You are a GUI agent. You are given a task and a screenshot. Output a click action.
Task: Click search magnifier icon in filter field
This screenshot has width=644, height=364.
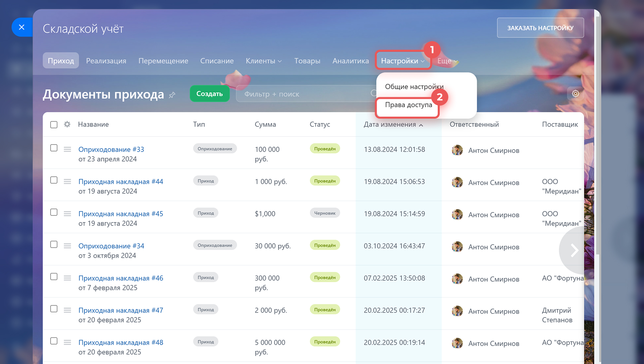373,93
